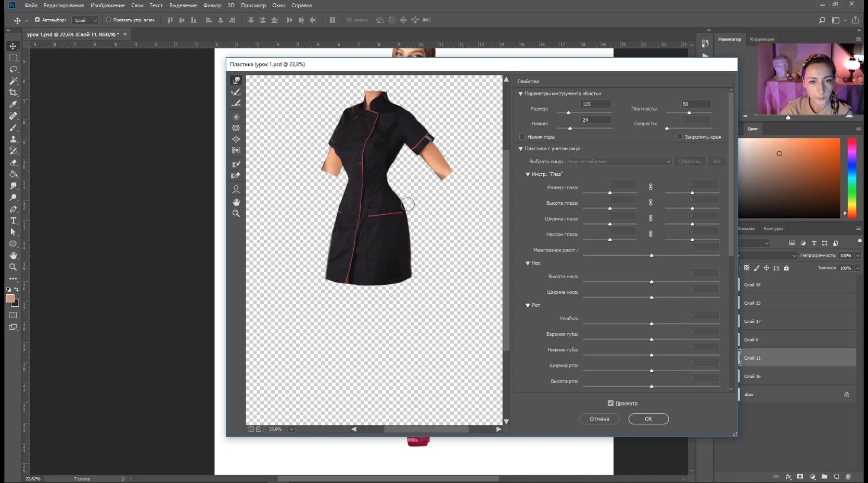Select the Bloat tool in Liquify
The image size is (868, 483).
click(x=236, y=139)
